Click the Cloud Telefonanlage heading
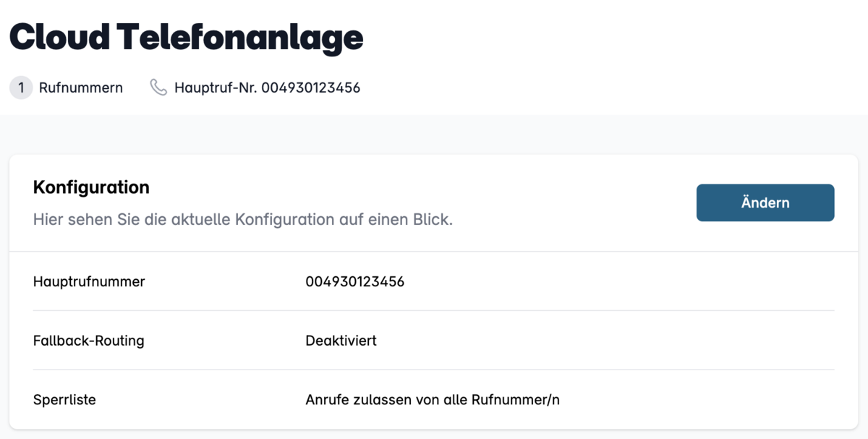Image resolution: width=868 pixels, height=439 pixels. (x=187, y=37)
